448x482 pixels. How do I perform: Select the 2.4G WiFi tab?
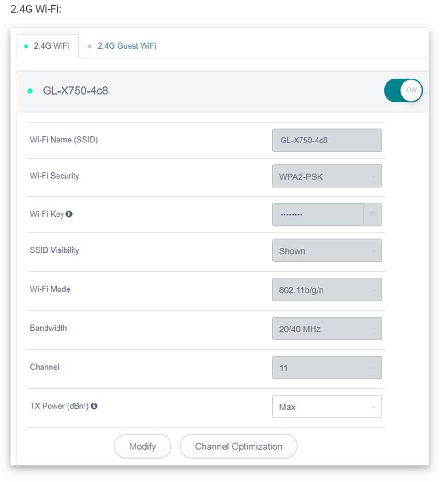47,46
